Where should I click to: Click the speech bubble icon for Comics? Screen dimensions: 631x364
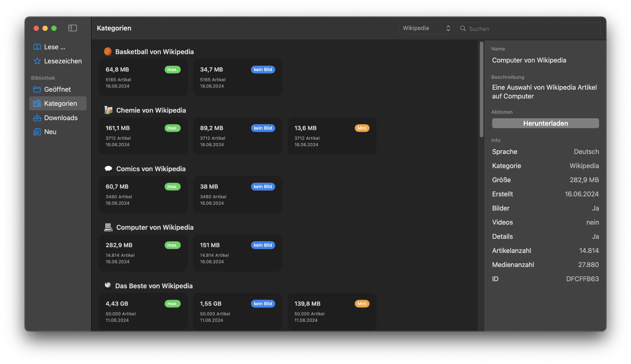(108, 169)
